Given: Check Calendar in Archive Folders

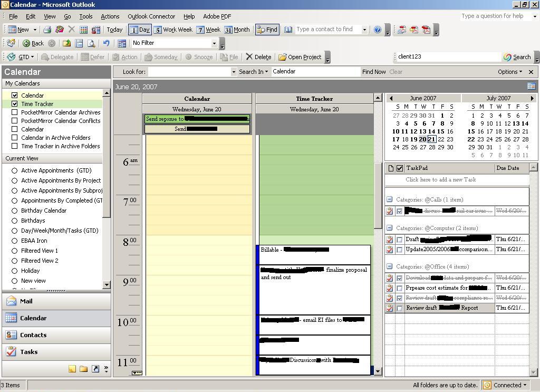Looking at the screenshot, I should coord(14,138).
